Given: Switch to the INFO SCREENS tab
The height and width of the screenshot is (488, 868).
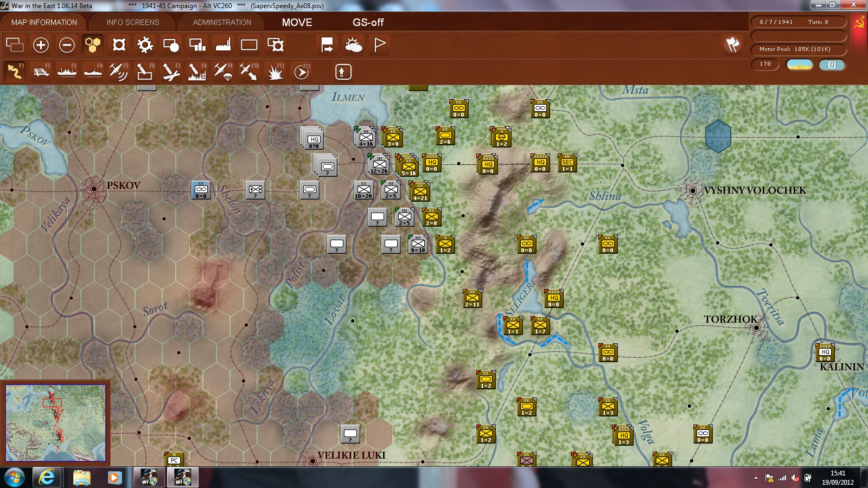Looking at the screenshot, I should pos(133,22).
